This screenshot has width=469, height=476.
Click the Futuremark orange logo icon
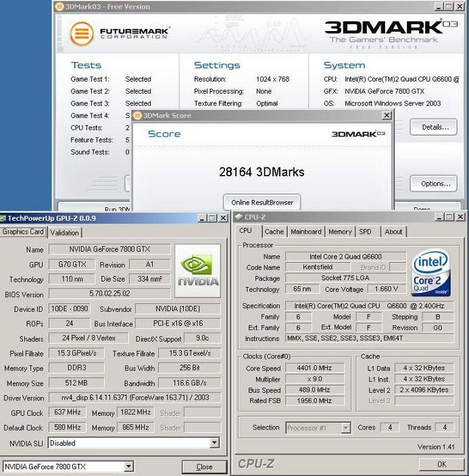(82, 33)
